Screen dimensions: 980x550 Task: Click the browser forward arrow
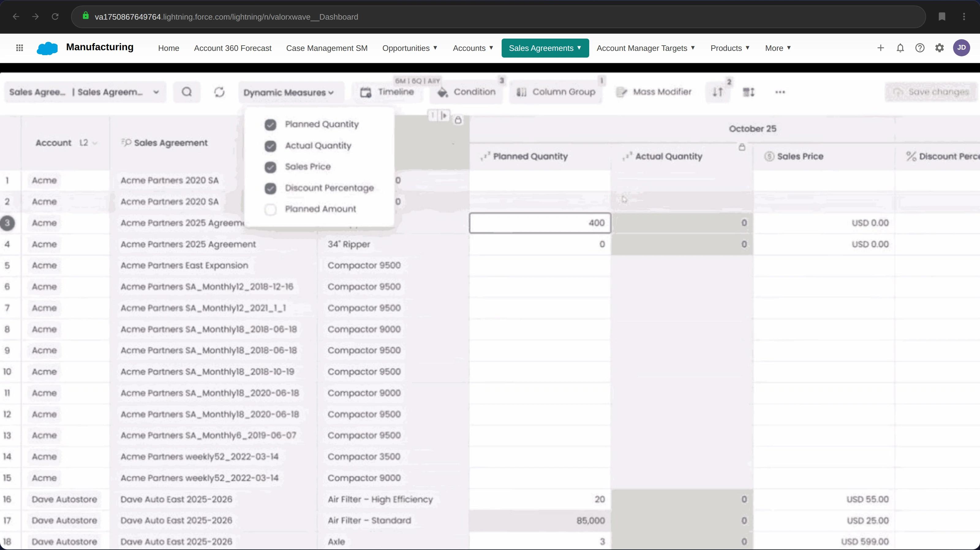[36, 17]
